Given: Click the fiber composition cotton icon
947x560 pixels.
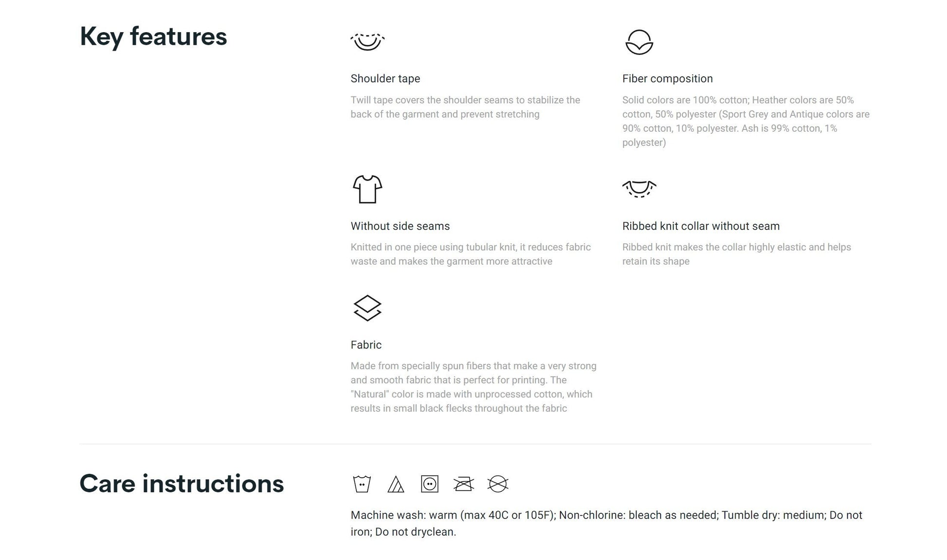Looking at the screenshot, I should (x=639, y=42).
